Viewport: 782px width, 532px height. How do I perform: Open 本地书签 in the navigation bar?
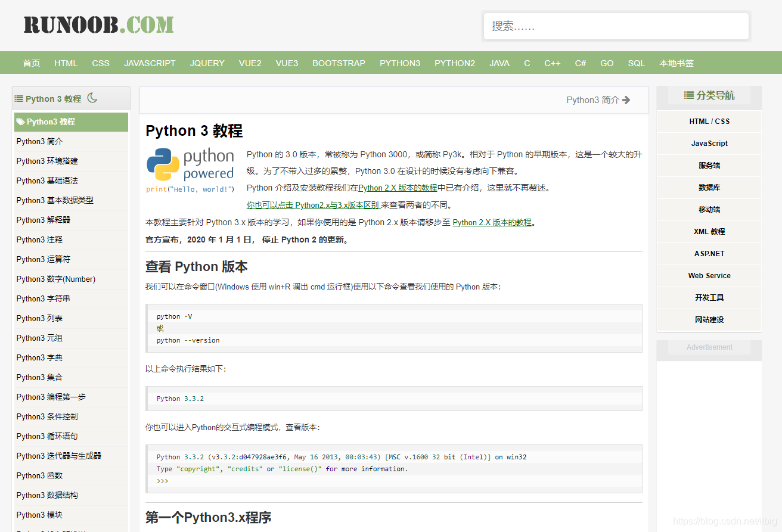tap(677, 63)
